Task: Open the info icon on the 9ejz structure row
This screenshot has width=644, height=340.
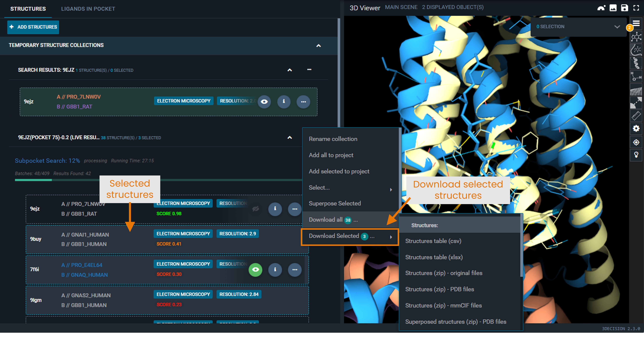Action: click(284, 102)
